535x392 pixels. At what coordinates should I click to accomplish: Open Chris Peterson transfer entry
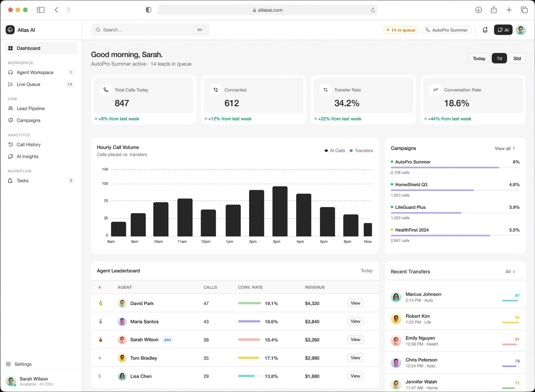(x=455, y=363)
